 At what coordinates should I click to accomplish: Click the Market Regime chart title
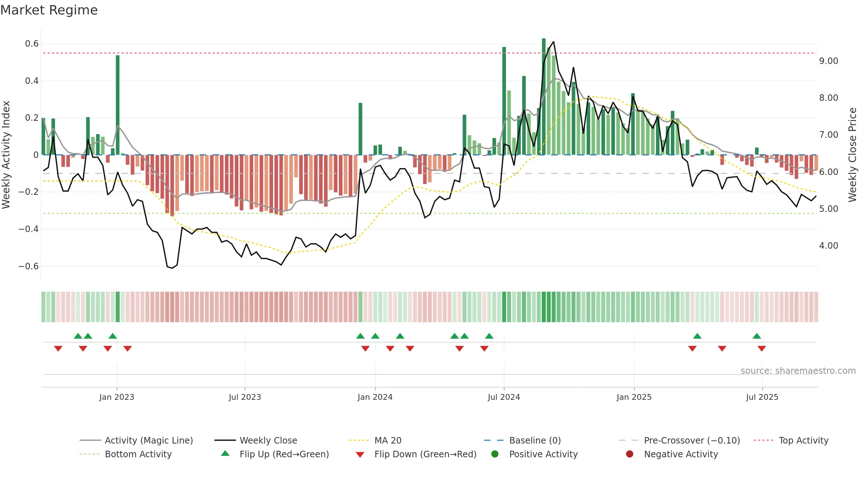[x=49, y=10]
